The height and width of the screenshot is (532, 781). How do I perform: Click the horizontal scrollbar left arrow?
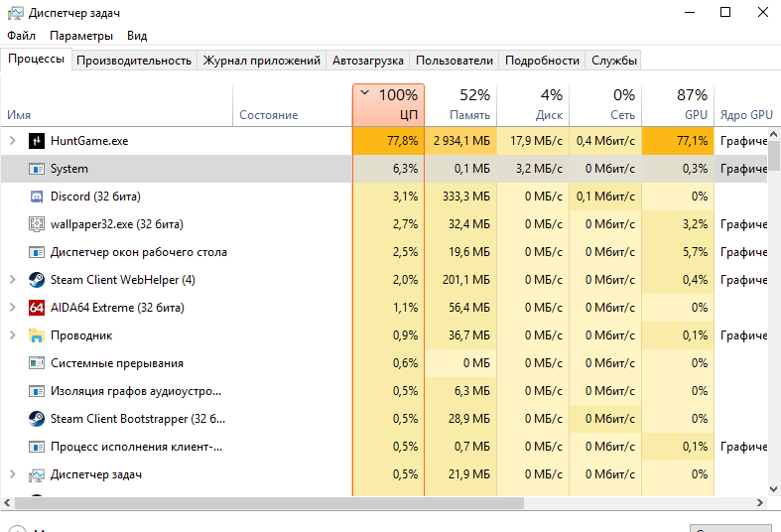point(7,503)
